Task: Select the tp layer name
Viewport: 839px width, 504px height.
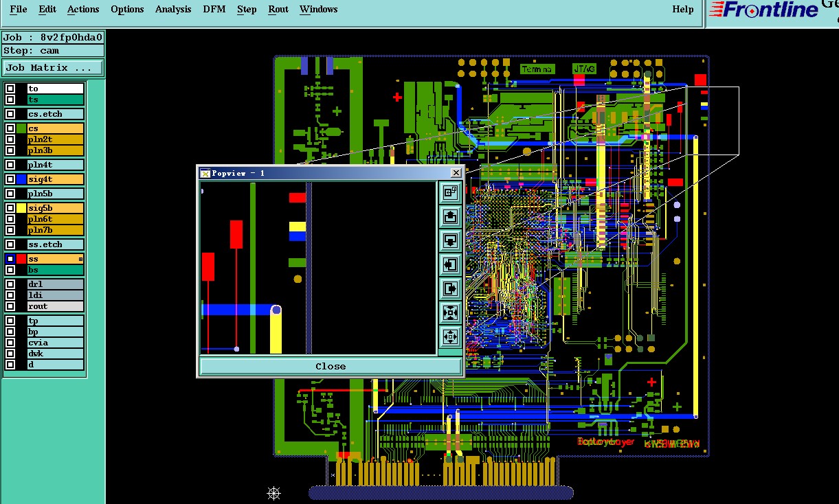Action: (x=56, y=321)
